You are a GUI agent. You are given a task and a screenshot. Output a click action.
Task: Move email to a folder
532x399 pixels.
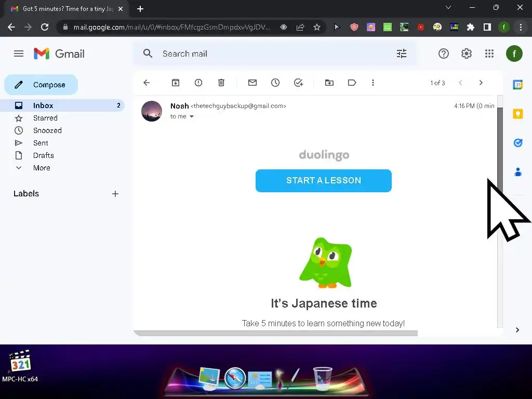(x=329, y=83)
